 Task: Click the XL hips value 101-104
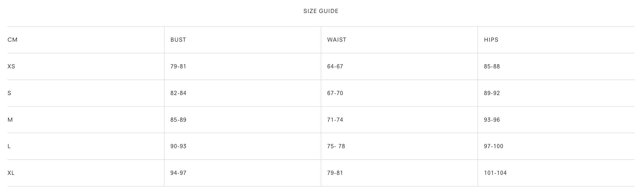click(x=495, y=173)
